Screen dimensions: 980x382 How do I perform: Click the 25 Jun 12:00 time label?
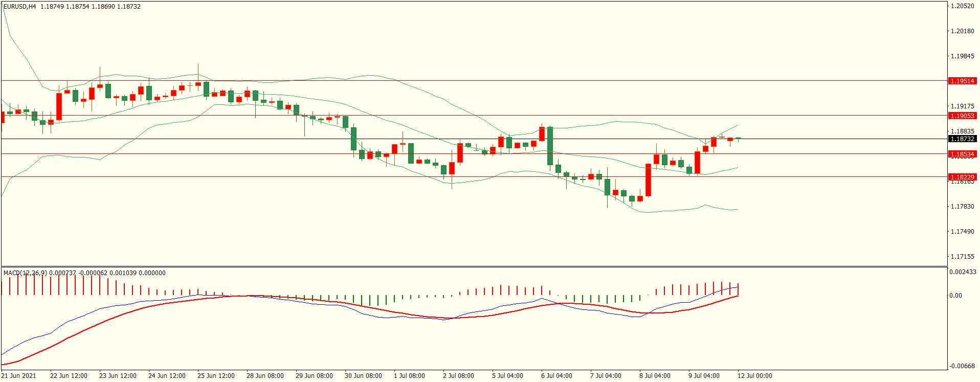[216, 376]
